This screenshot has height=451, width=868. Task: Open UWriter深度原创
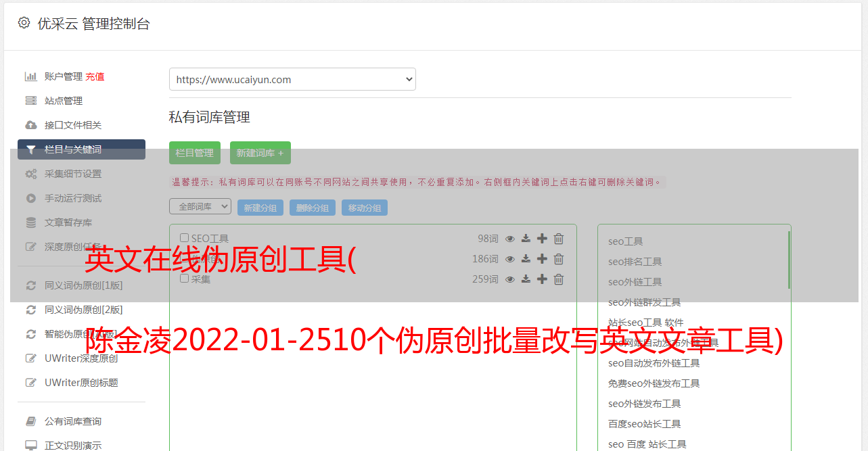[x=81, y=358]
